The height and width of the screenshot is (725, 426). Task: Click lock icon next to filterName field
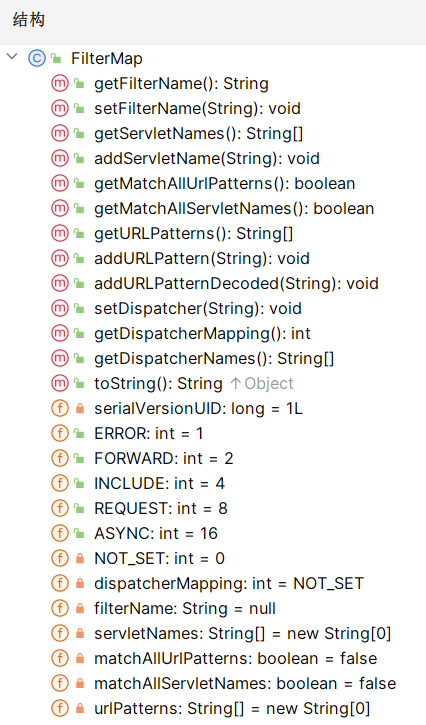point(80,608)
